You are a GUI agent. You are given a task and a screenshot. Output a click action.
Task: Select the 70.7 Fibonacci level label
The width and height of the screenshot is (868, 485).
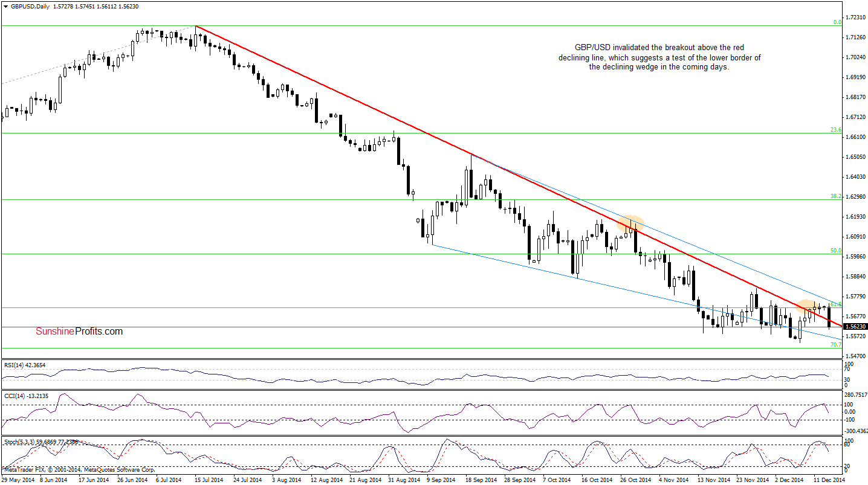[x=836, y=344]
